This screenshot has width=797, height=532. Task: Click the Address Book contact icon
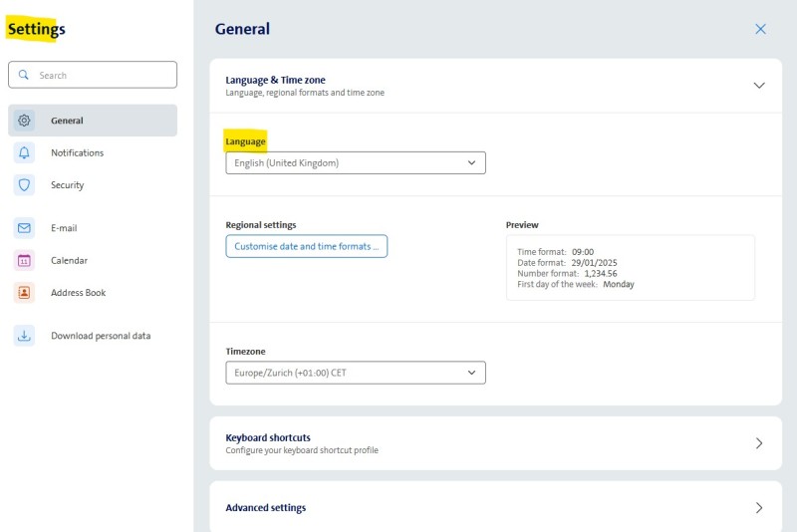(25, 293)
